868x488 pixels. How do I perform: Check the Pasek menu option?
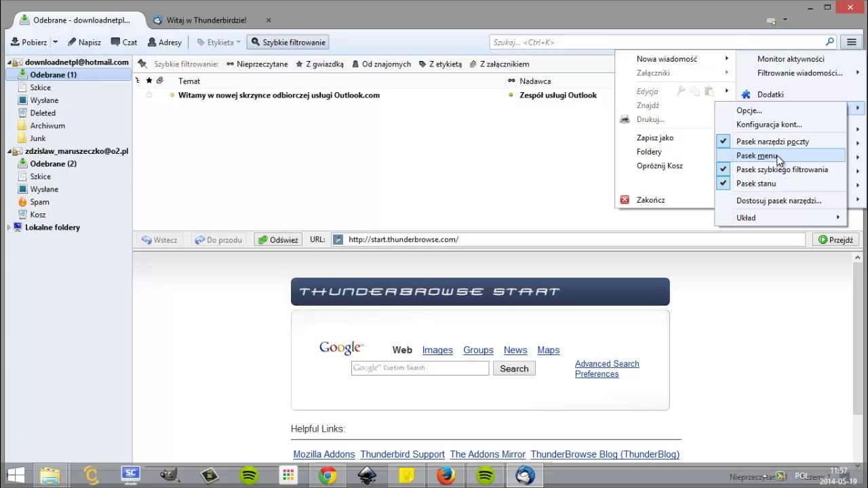pos(781,156)
